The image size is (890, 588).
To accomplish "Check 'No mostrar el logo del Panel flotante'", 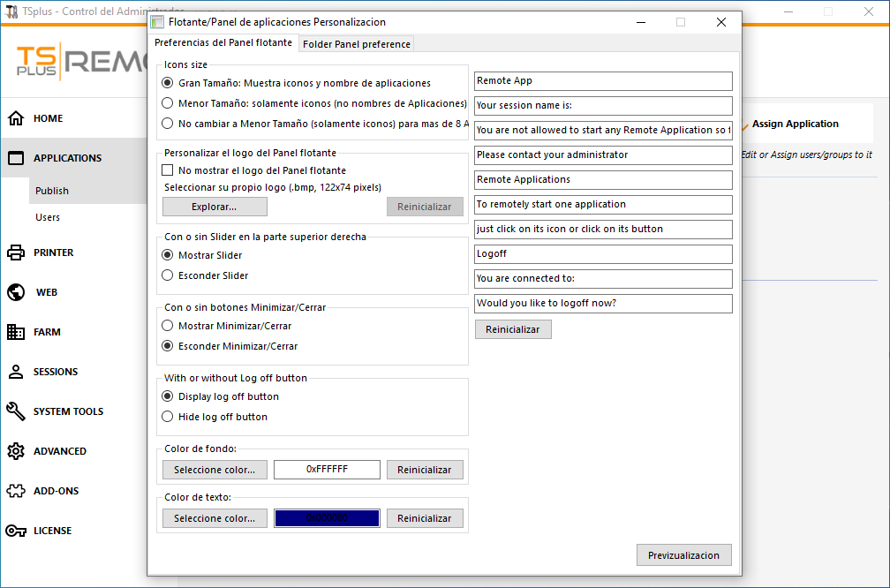I will tap(168, 170).
